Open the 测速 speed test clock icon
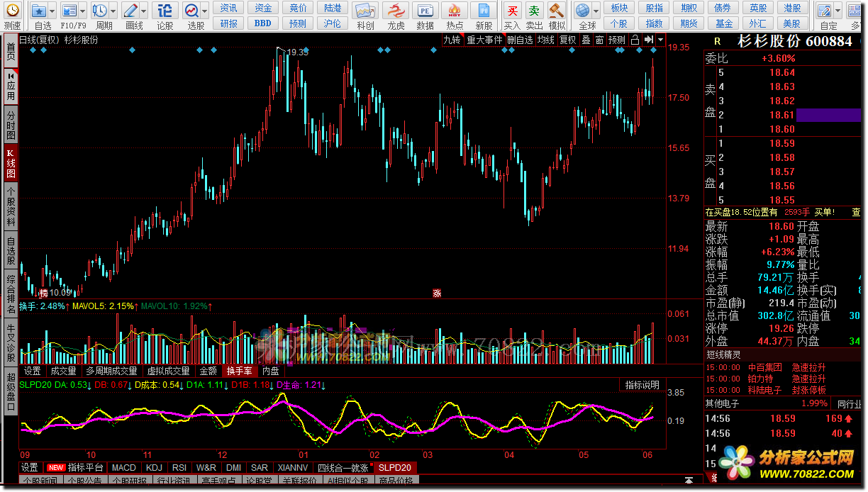868x492 pixels. 12,11
